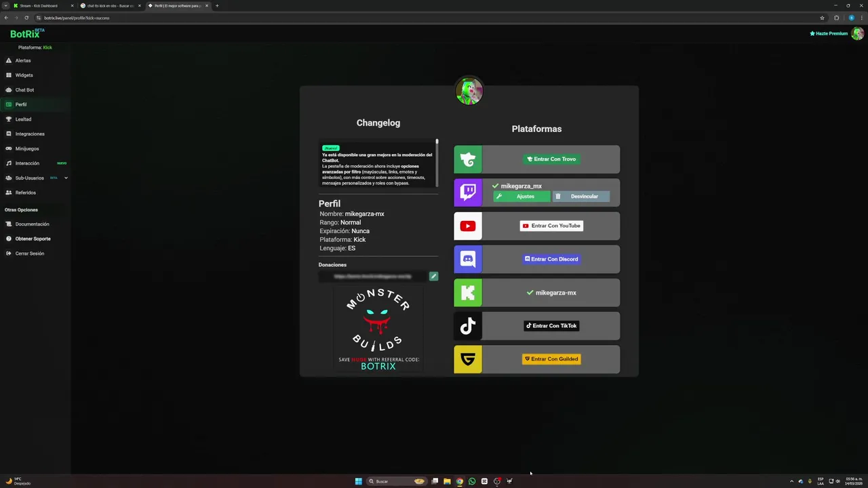Click the Sub-Usuarios people icon
This screenshot has width=868, height=488.
(9, 178)
